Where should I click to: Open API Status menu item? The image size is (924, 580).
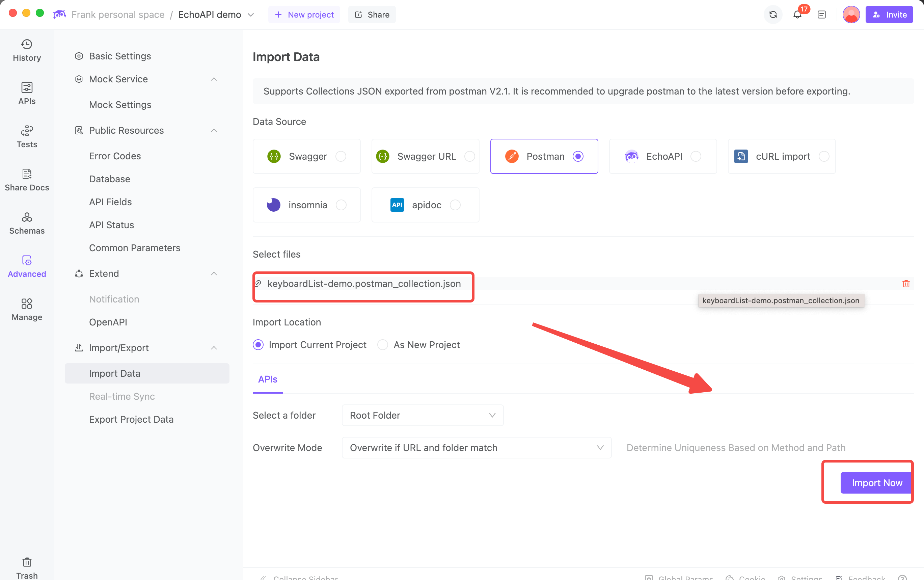click(112, 225)
